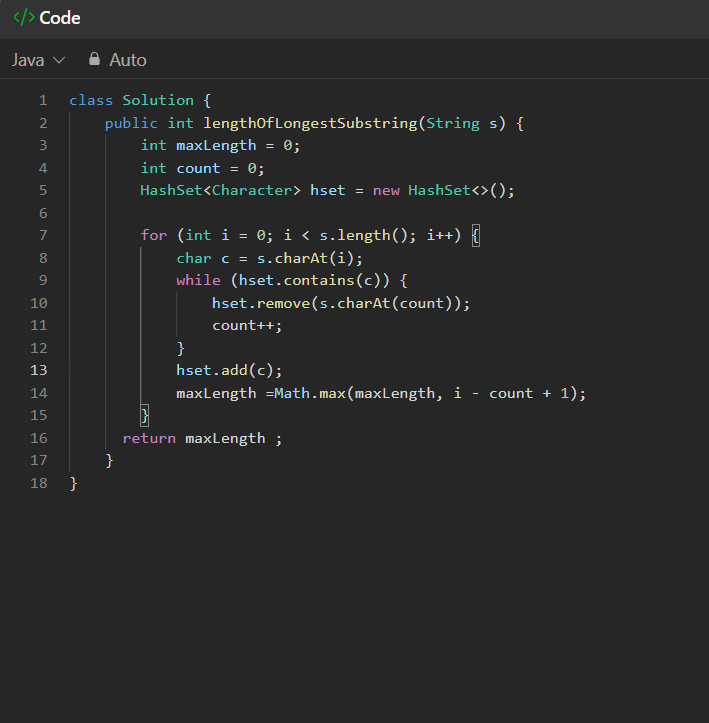Click highlighted opening brace on line 7
The image size is (709, 723).
coord(476,236)
